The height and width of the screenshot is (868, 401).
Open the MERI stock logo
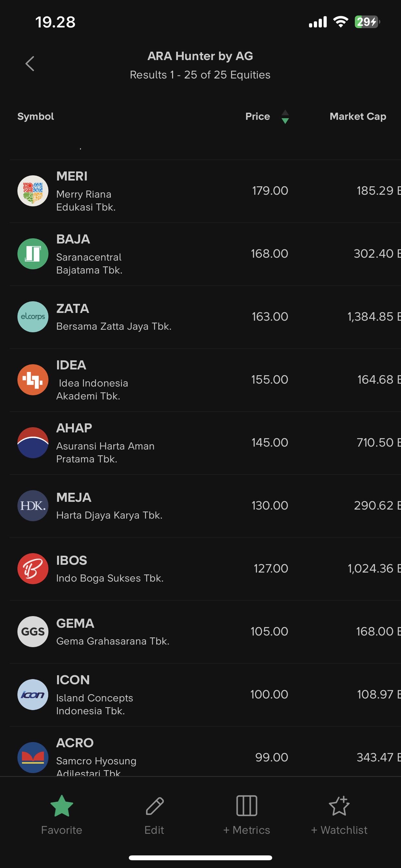click(x=33, y=191)
